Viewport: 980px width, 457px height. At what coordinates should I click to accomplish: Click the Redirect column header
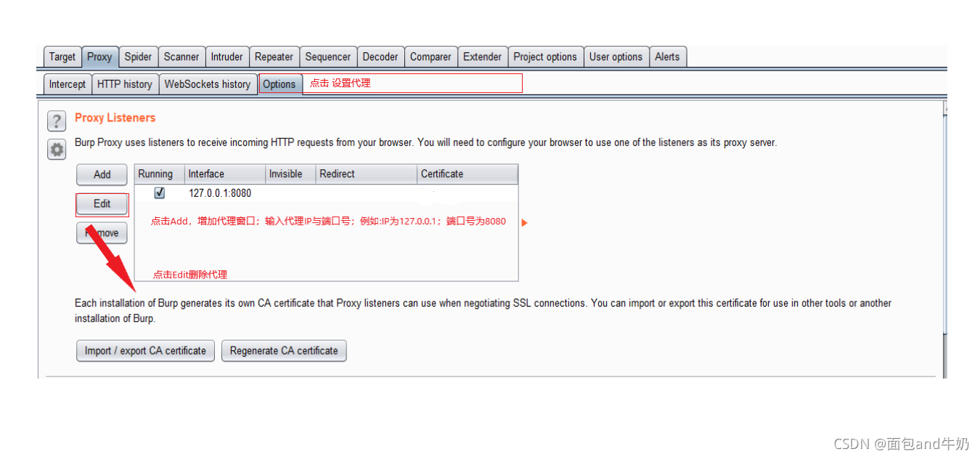pos(367,174)
